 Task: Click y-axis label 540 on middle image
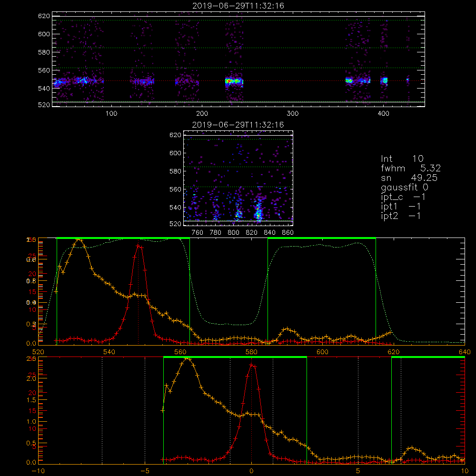click(x=176, y=208)
